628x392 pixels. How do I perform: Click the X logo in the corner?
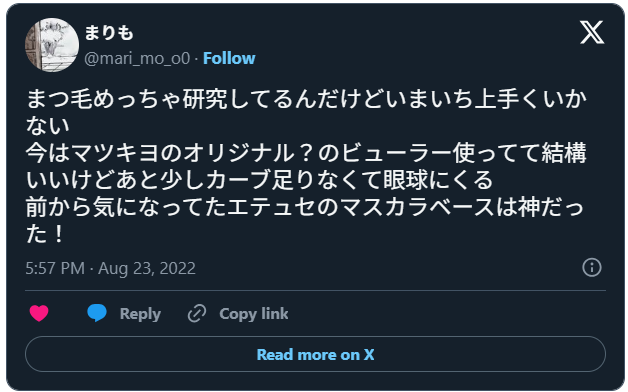[592, 32]
